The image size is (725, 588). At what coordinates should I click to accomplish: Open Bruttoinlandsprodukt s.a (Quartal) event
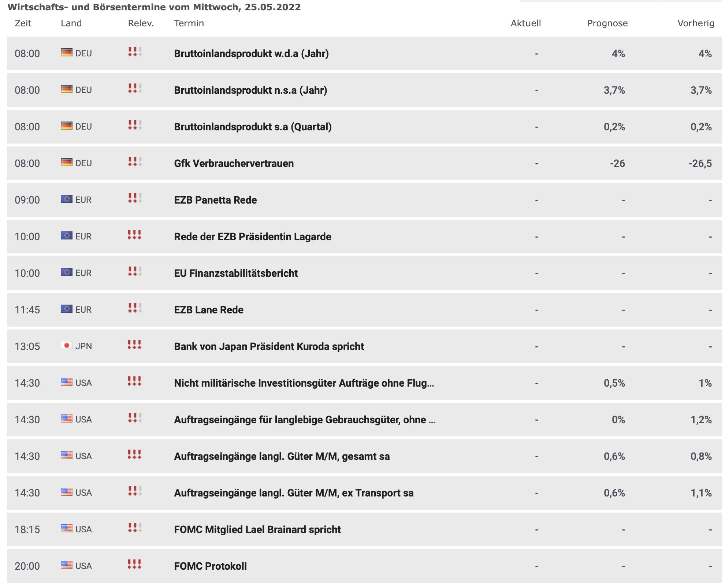click(x=253, y=127)
